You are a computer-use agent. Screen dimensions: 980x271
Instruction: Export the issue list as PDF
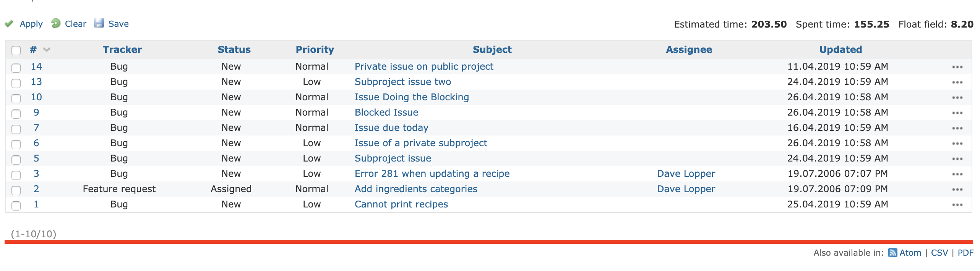pyautogui.click(x=965, y=253)
